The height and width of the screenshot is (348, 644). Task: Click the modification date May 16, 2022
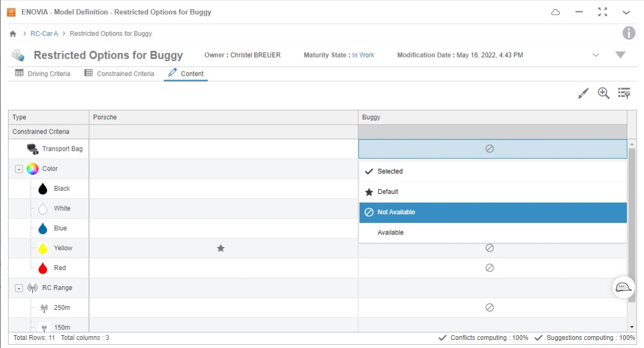[489, 55]
